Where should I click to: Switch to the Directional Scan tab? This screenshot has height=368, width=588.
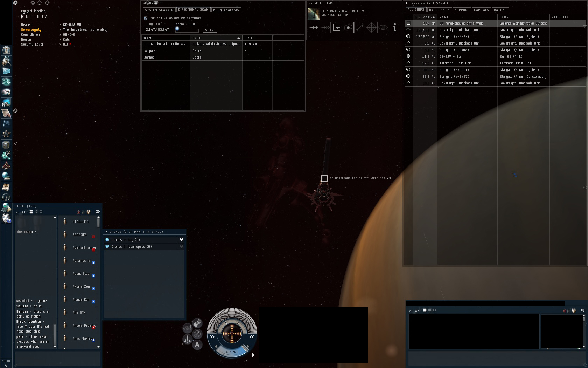pyautogui.click(x=193, y=10)
